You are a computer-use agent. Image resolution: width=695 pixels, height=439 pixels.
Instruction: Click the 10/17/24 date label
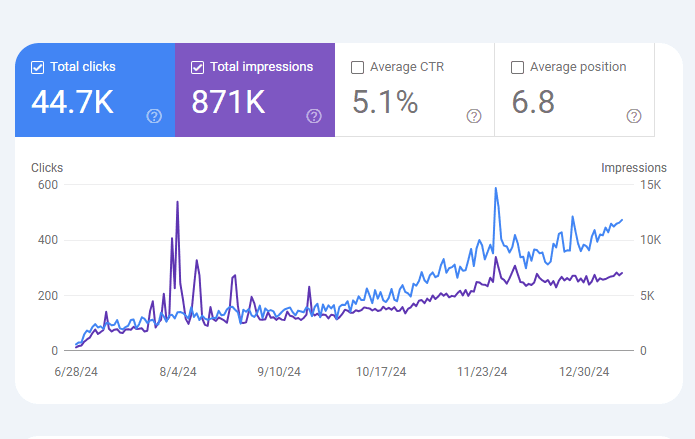click(381, 372)
